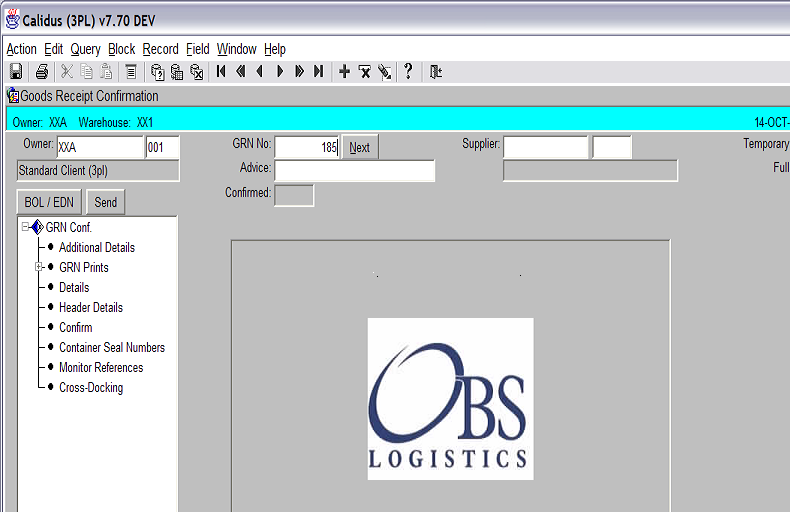The image size is (790, 512).
Task: Click the Paste clipboard icon
Action: point(106,72)
